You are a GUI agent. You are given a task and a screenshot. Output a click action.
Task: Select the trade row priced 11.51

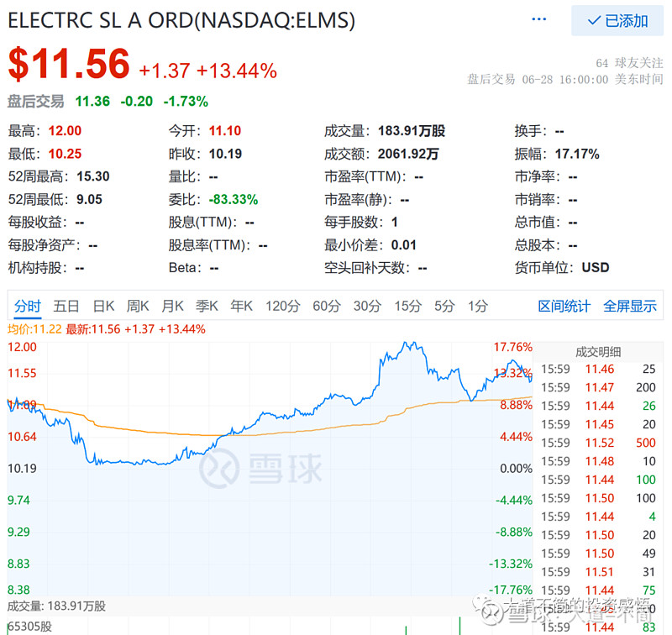click(598, 572)
